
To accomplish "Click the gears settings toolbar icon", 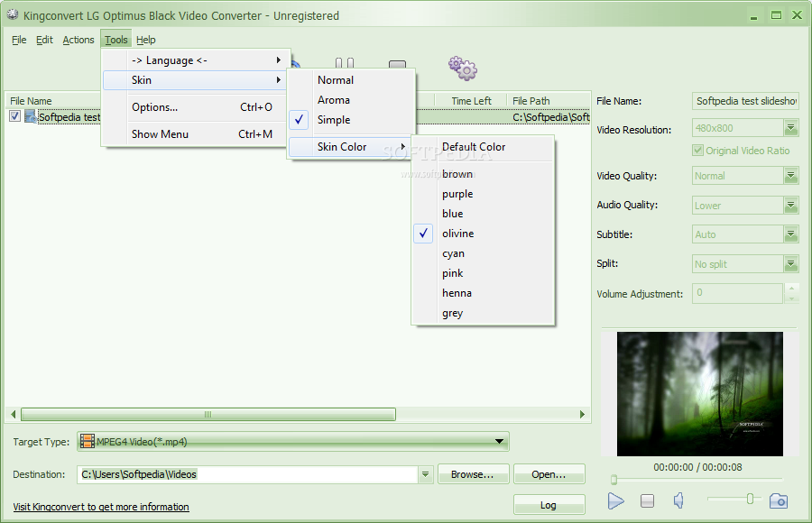I will pyautogui.click(x=463, y=69).
